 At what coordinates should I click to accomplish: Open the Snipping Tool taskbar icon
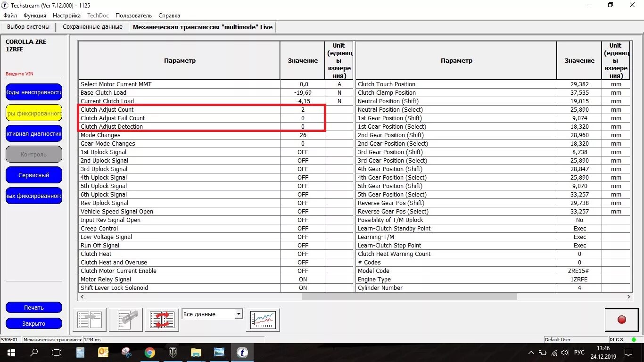pos(126,353)
